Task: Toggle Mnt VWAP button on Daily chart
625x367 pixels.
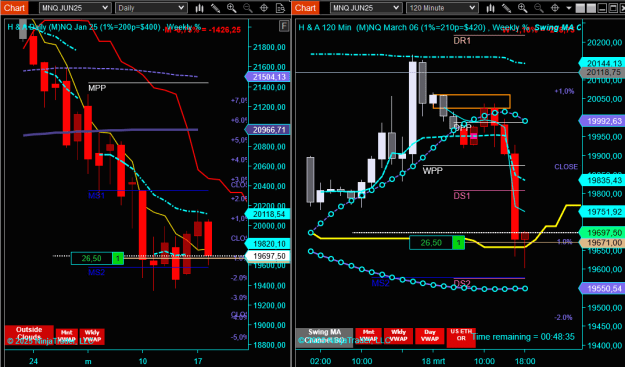Action: click(67, 336)
